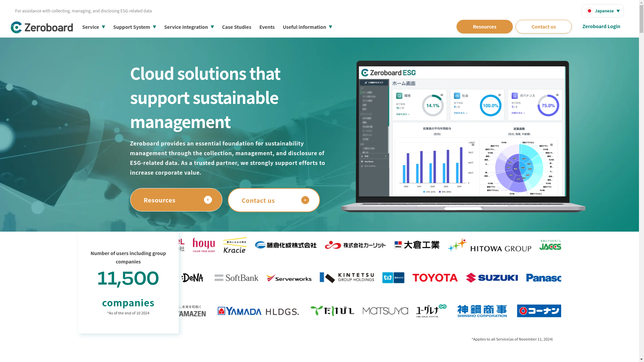Click the hoyu company logo
Screen dimensions: 644x362
[x=204, y=245]
